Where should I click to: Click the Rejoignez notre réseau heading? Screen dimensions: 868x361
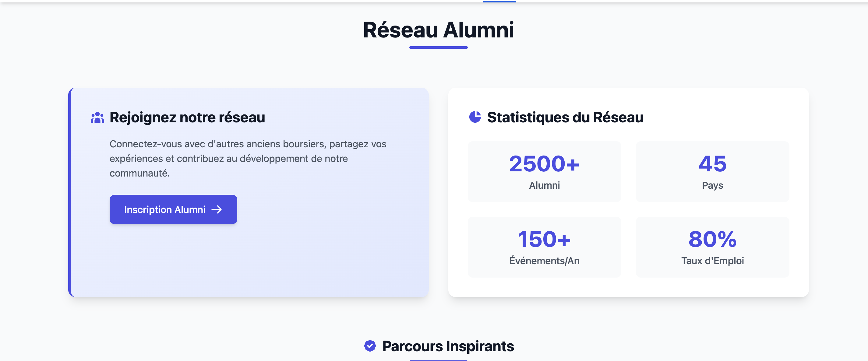coord(187,117)
